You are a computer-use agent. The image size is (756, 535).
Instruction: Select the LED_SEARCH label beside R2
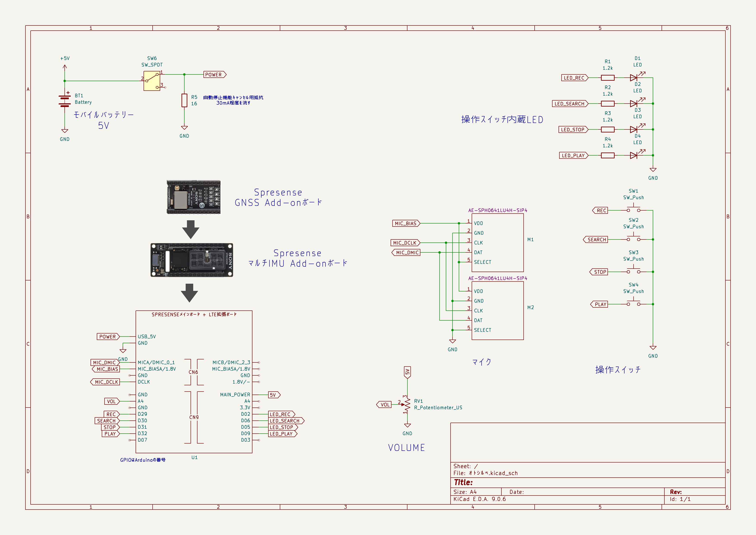(x=570, y=104)
